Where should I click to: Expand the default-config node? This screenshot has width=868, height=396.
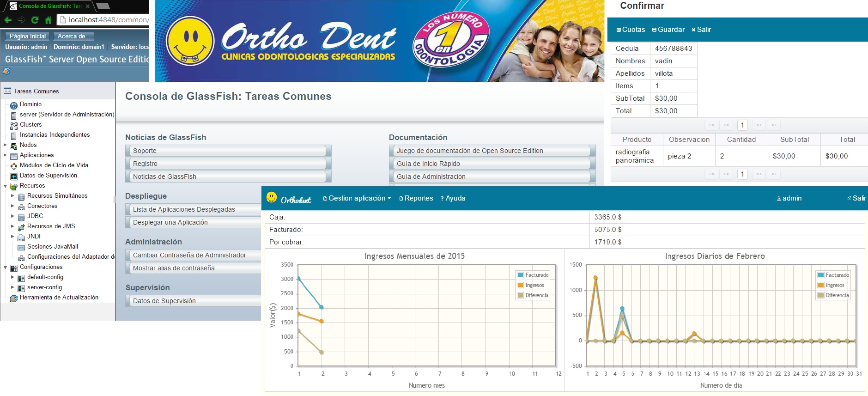point(13,277)
